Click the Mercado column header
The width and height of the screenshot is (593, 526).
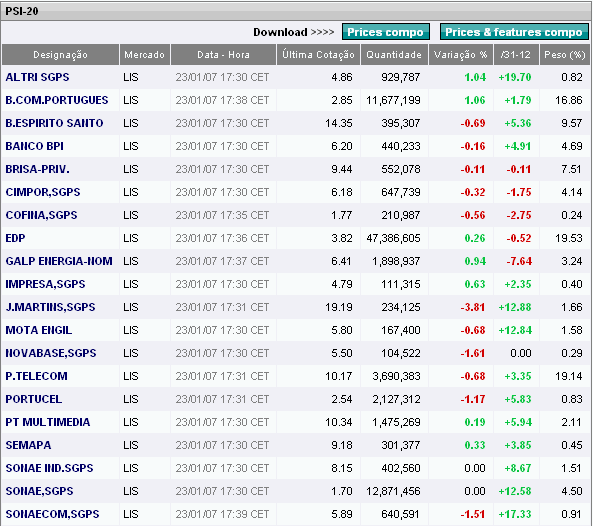[x=144, y=55]
